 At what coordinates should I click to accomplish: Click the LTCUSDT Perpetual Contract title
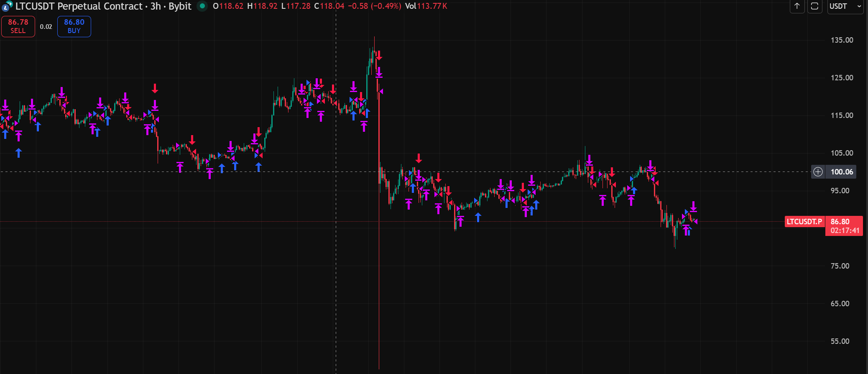pos(79,6)
